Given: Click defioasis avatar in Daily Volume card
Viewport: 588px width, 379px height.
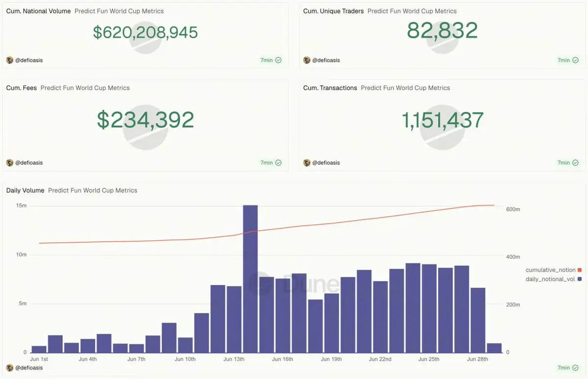Looking at the screenshot, I should [x=10, y=368].
